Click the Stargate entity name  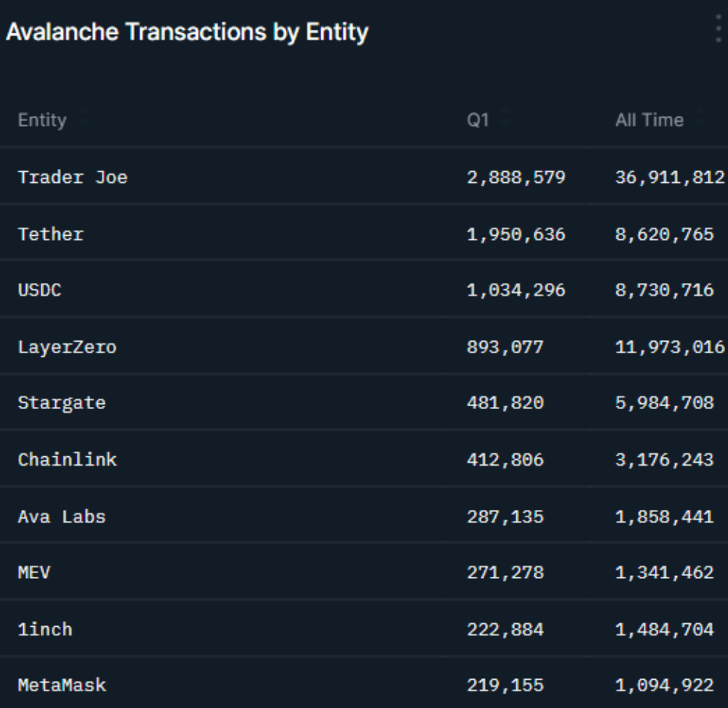coord(62,403)
